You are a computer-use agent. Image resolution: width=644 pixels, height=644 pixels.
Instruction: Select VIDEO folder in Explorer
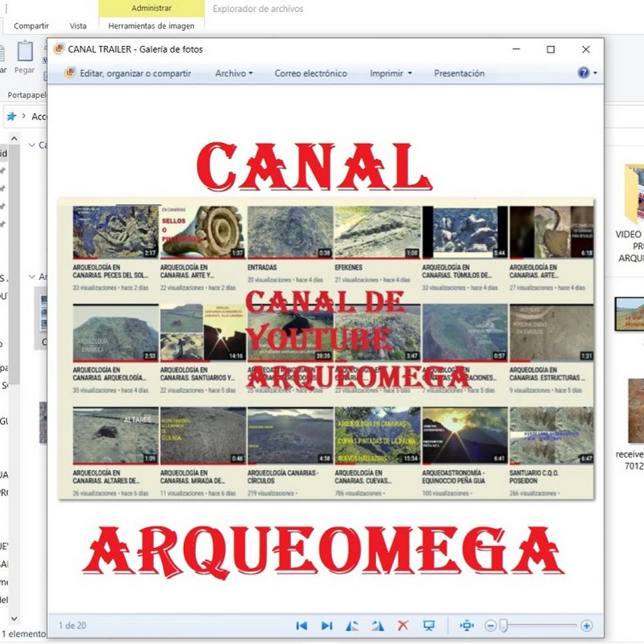coord(633,213)
